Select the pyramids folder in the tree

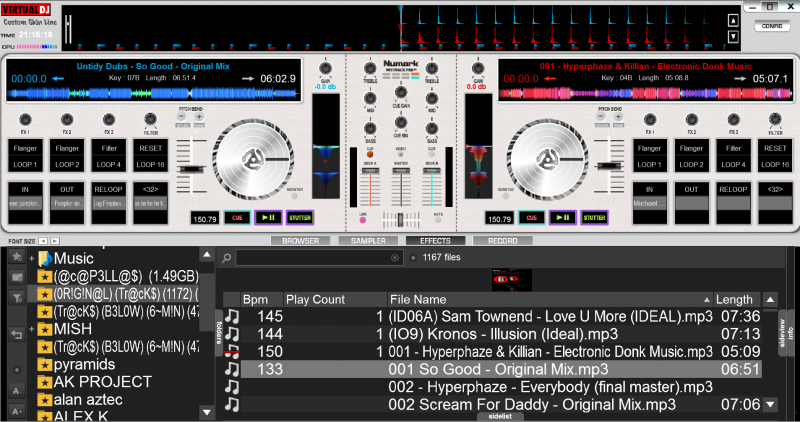[84, 364]
